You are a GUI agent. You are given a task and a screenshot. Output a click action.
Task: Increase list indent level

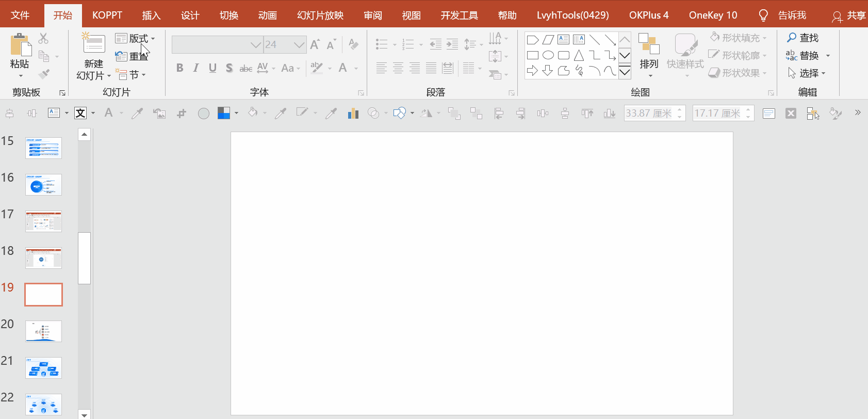tap(452, 44)
